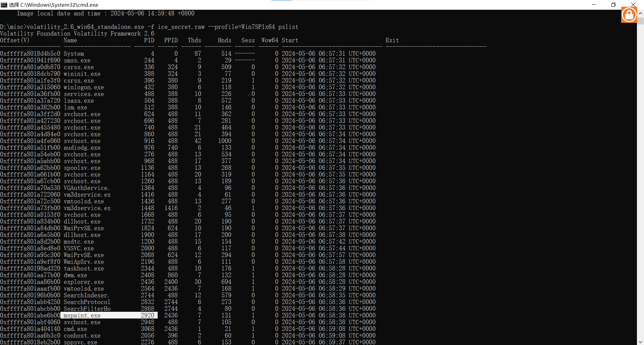644x345 pixels.
Task: Click offset 0xfffffa801a404140 of cmd.exe
Action: click(30, 329)
